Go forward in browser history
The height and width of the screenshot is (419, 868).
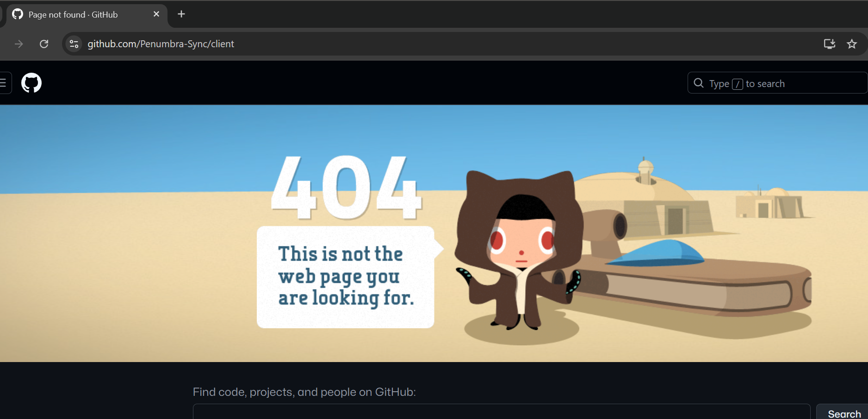coord(19,44)
